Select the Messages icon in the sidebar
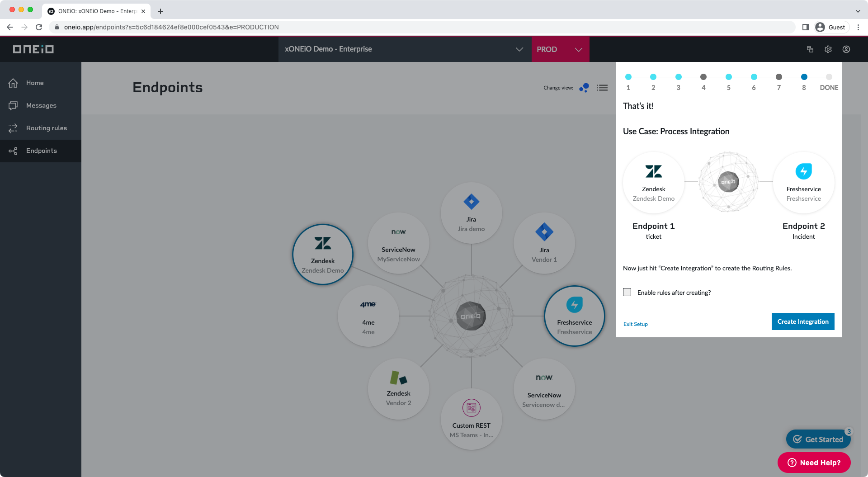Image resolution: width=868 pixels, height=477 pixels. click(x=14, y=105)
